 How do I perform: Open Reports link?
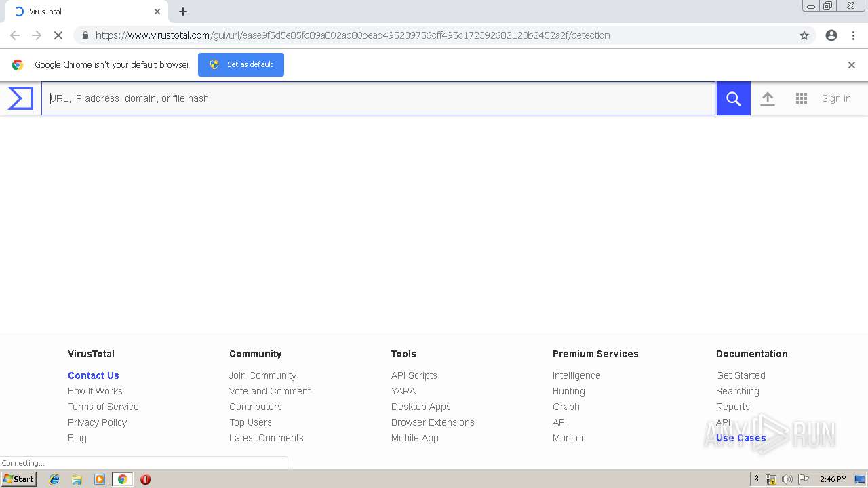coord(732,407)
